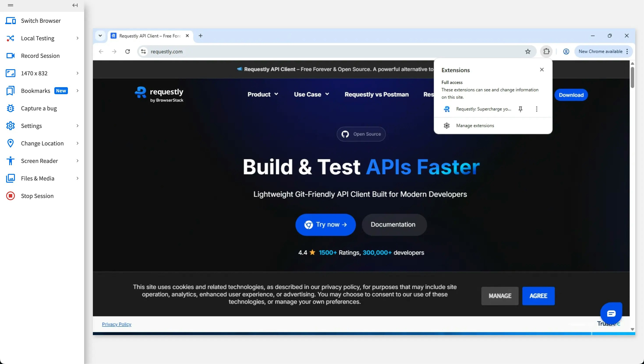Click the Try now button
This screenshot has height=364, width=644.
pyautogui.click(x=326, y=224)
